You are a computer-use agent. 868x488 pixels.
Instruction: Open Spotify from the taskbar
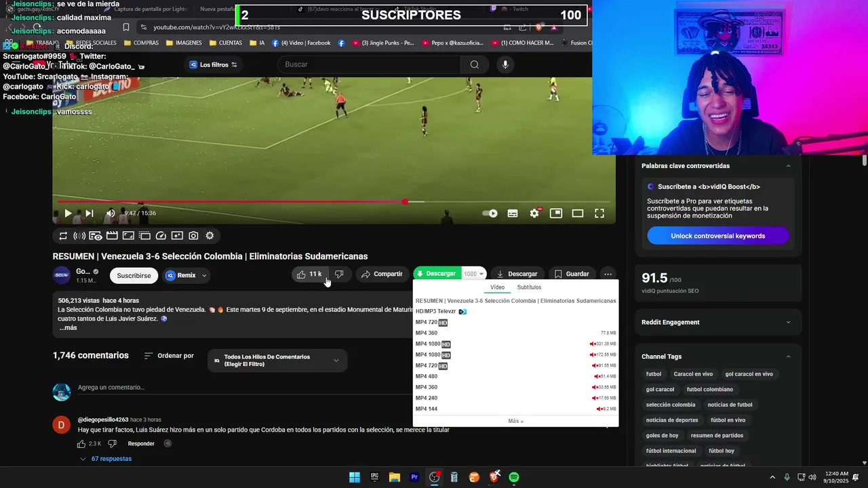pyautogui.click(x=514, y=477)
